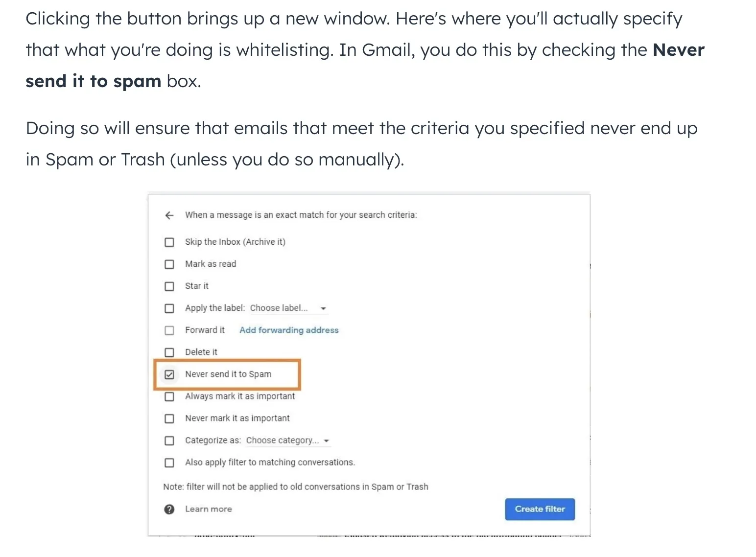Toggle the Forward it checkbox
This screenshot has width=756, height=557.
(x=169, y=330)
